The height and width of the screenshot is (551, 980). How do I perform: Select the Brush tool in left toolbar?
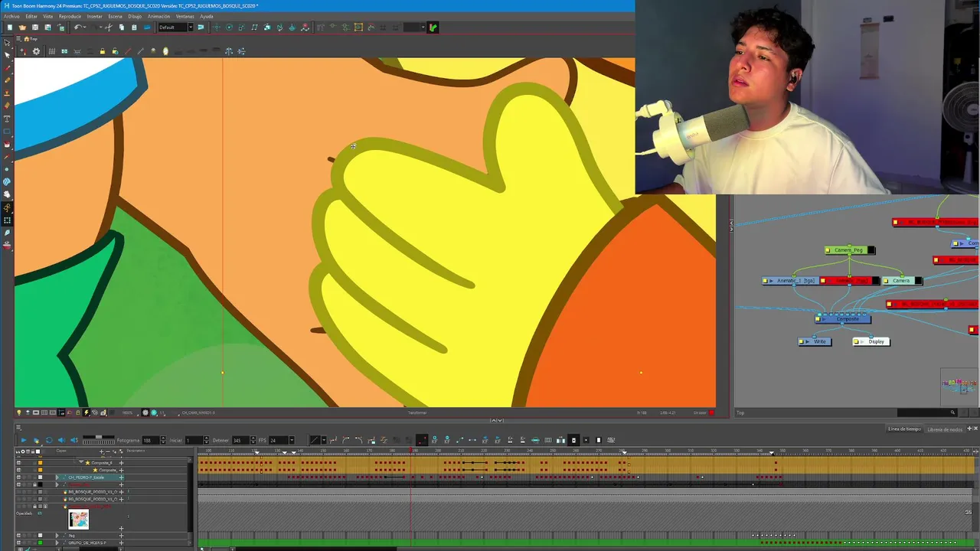coord(8,67)
